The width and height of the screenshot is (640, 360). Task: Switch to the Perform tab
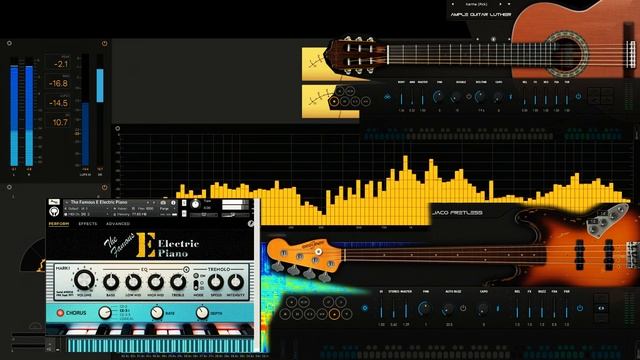click(x=59, y=224)
